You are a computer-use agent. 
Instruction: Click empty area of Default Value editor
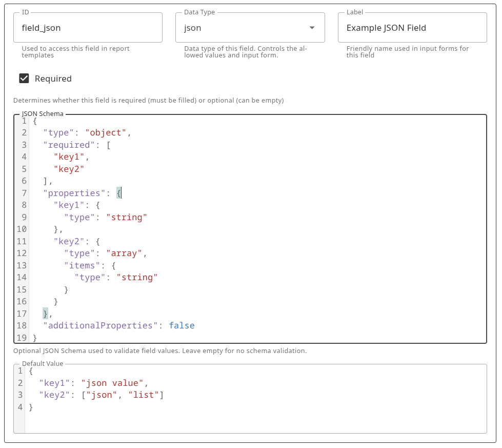pos(256,421)
